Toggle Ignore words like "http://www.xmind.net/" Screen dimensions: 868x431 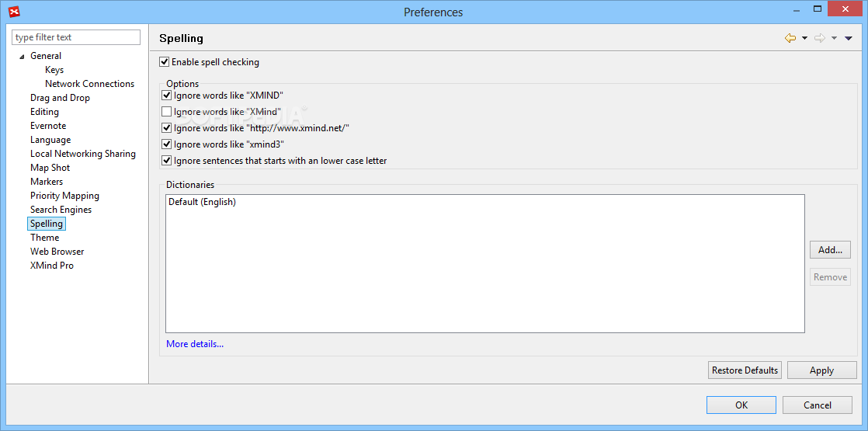167,128
